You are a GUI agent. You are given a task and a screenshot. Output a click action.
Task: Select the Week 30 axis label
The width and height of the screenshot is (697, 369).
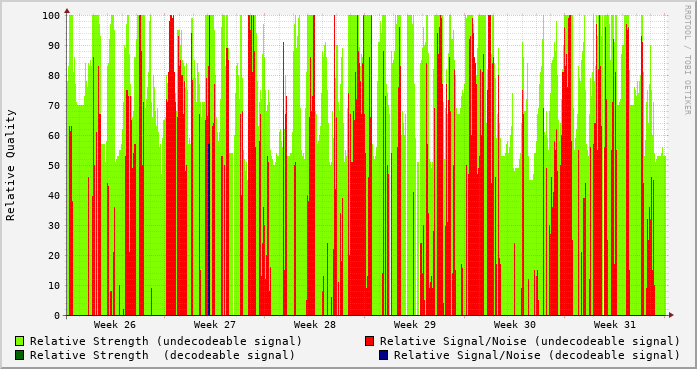[515, 325]
